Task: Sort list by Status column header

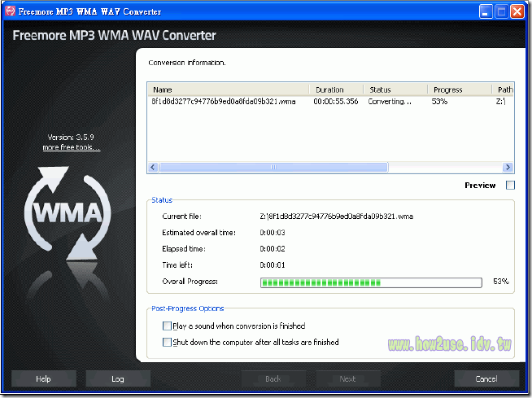Action: click(395, 90)
